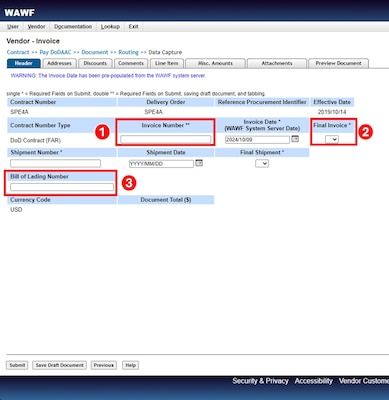
Task: Click the Reference Procurement Identifier header
Action: (x=262, y=102)
